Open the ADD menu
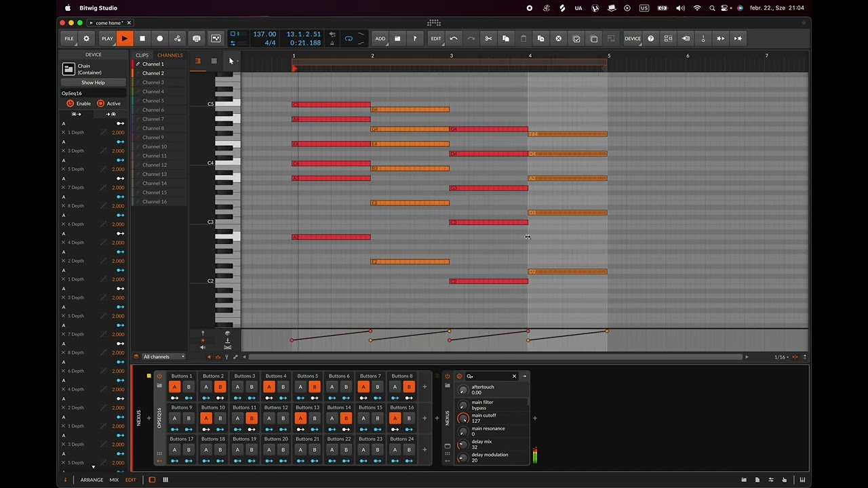Viewport: 868px width, 488px height. (x=380, y=39)
